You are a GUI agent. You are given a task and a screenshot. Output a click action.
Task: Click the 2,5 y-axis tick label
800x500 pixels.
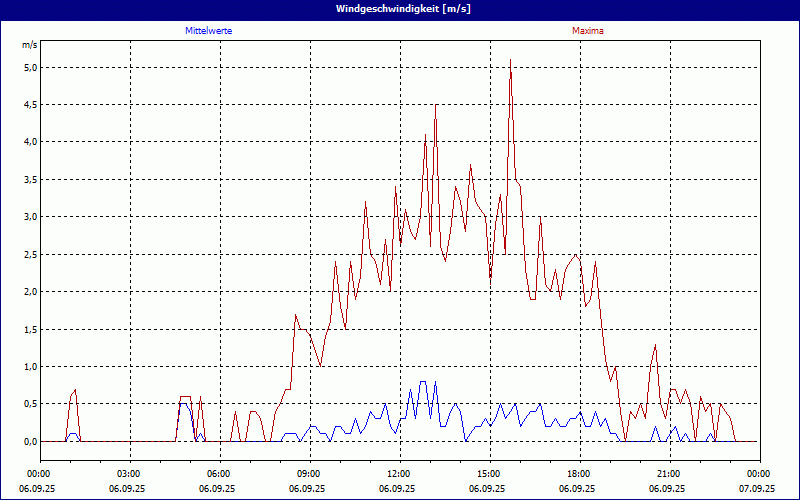tap(30, 254)
